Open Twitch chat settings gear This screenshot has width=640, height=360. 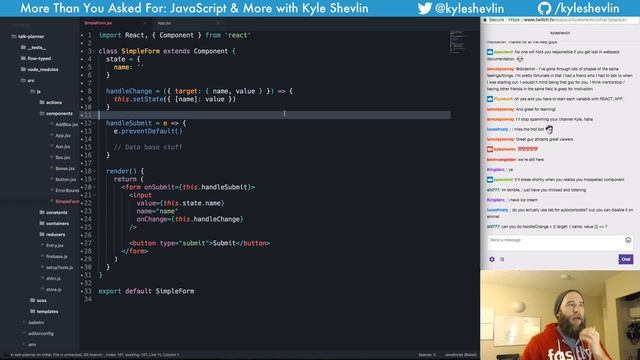click(492, 259)
